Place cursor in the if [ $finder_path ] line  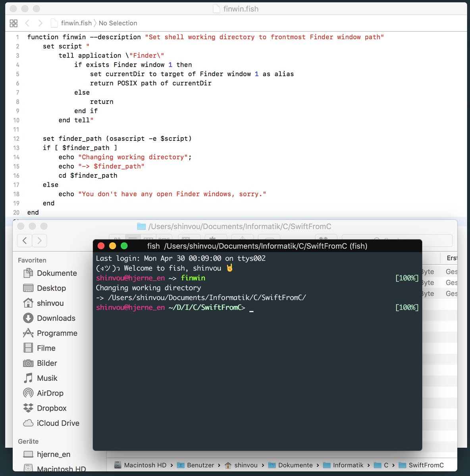(x=80, y=148)
